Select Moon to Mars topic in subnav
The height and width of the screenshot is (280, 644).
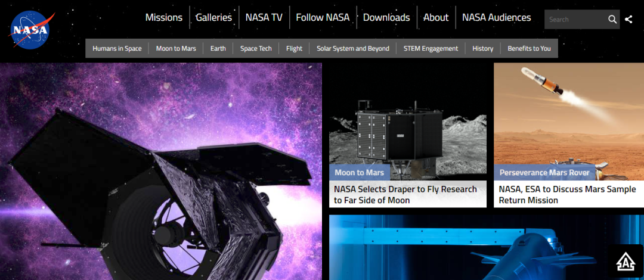[x=176, y=48]
